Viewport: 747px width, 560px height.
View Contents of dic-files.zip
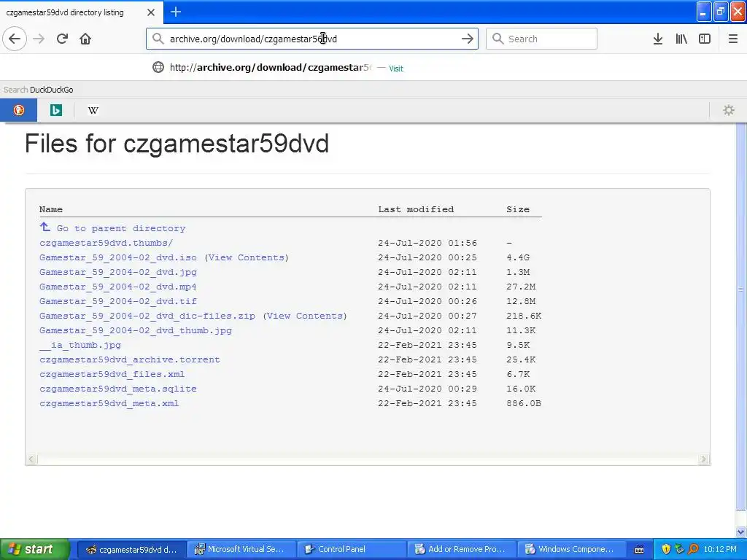pyautogui.click(x=305, y=316)
